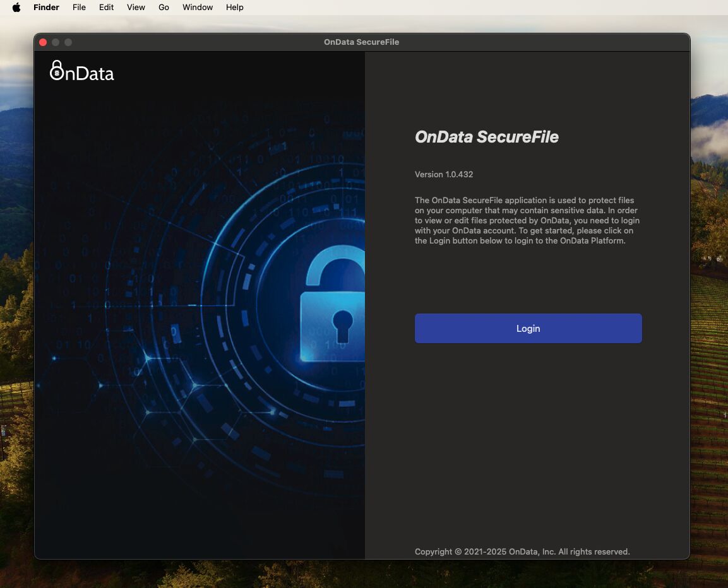Click the OnData logo in the corner

pos(81,71)
